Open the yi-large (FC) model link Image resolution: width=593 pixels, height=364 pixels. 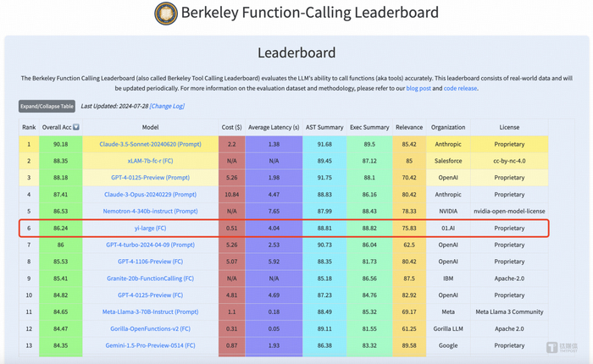[150, 228]
